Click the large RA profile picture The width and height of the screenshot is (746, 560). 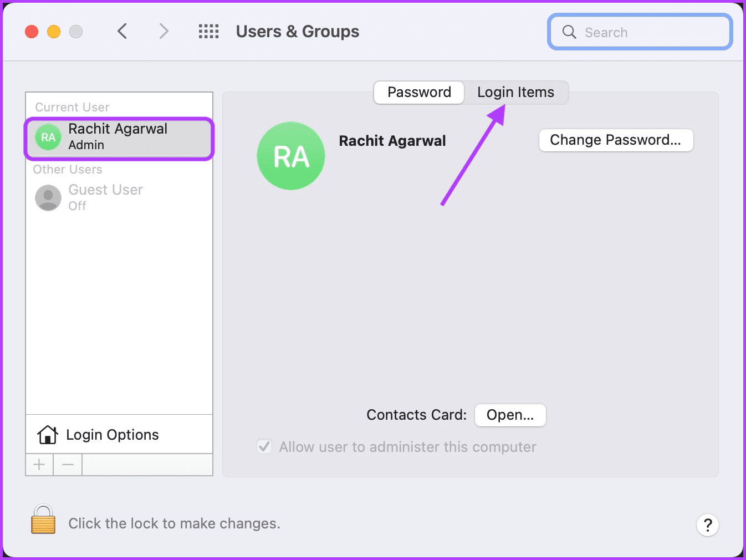(x=291, y=156)
